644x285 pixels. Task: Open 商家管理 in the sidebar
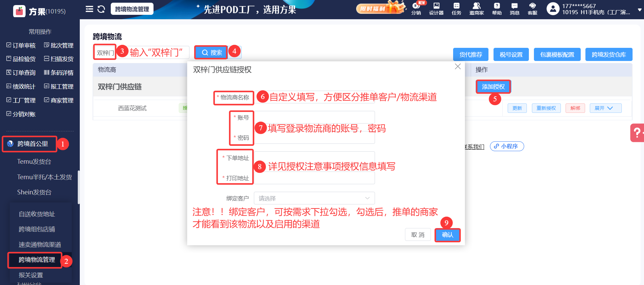tap(59, 100)
